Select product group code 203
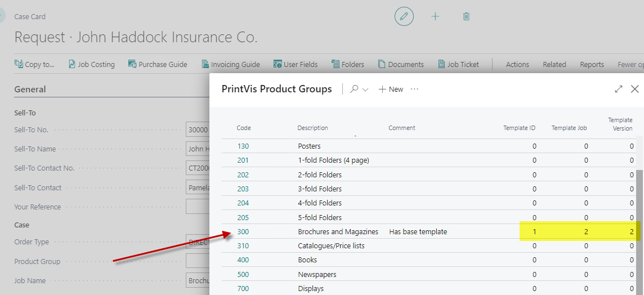 click(x=243, y=189)
